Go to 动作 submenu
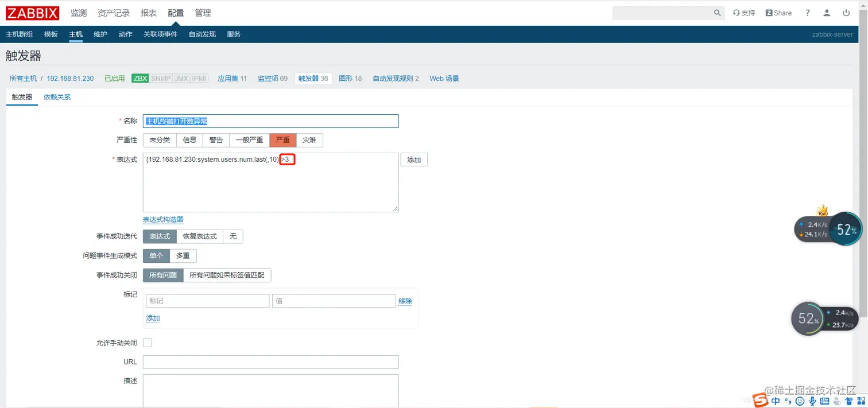868x408 pixels. coord(125,34)
